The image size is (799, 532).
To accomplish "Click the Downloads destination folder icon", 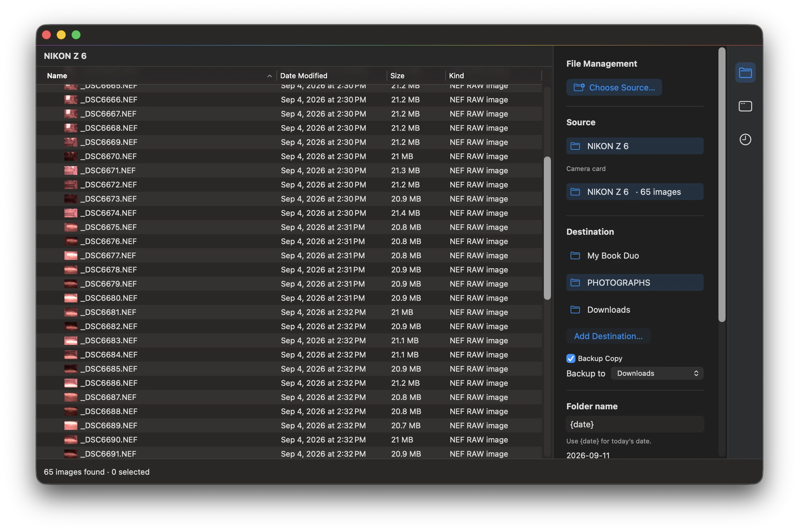I will [575, 309].
